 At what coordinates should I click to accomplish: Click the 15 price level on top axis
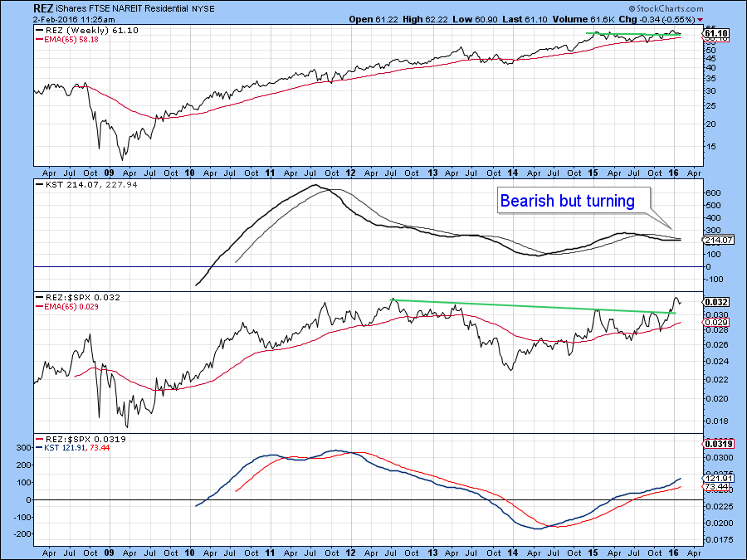(x=710, y=147)
